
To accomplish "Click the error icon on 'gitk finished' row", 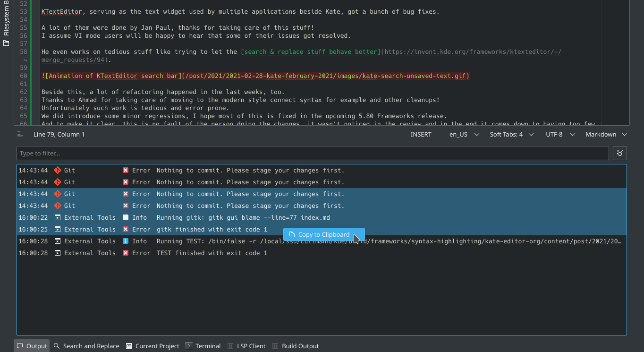I will tap(126, 229).
